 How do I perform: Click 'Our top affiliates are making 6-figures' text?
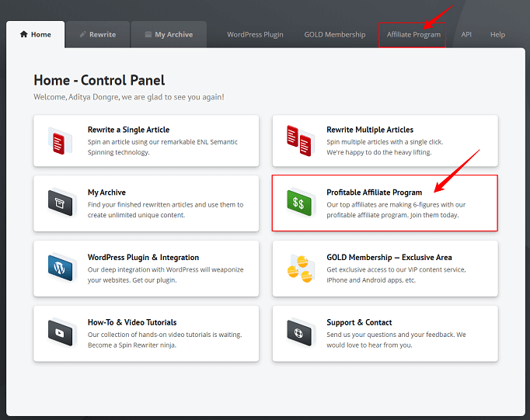point(396,210)
